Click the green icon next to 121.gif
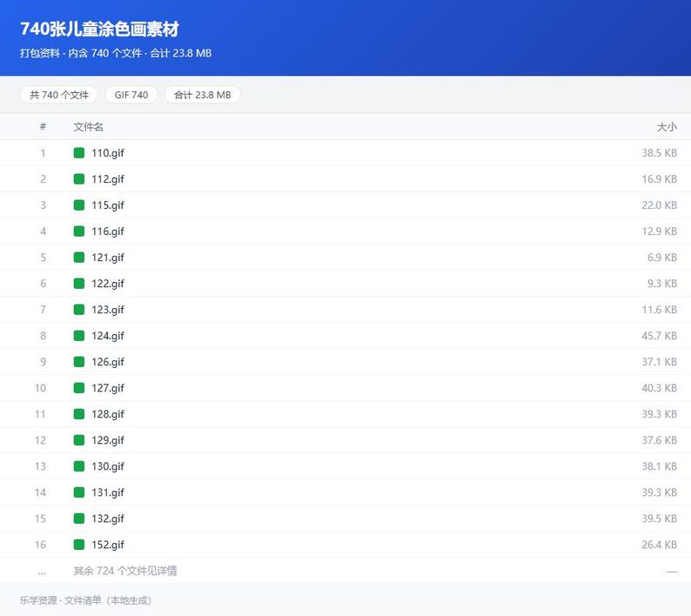 (79, 258)
